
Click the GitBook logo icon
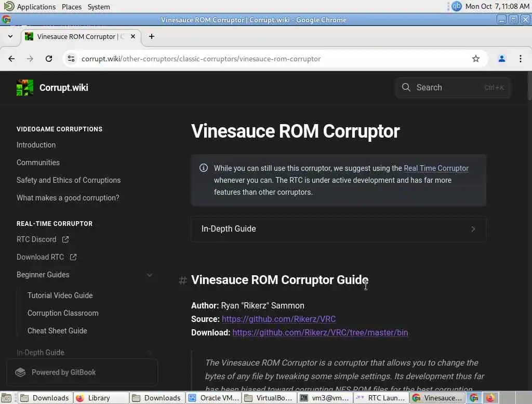pos(20,372)
